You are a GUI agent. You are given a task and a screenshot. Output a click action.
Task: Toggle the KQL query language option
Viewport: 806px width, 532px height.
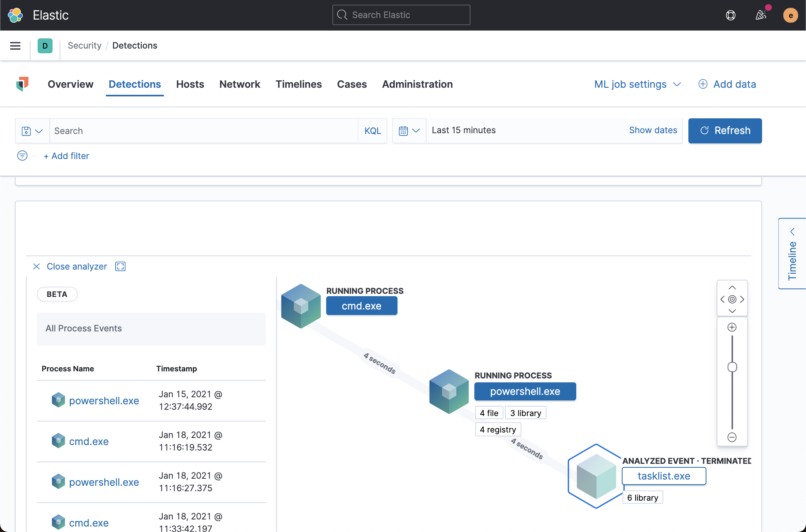tap(372, 130)
